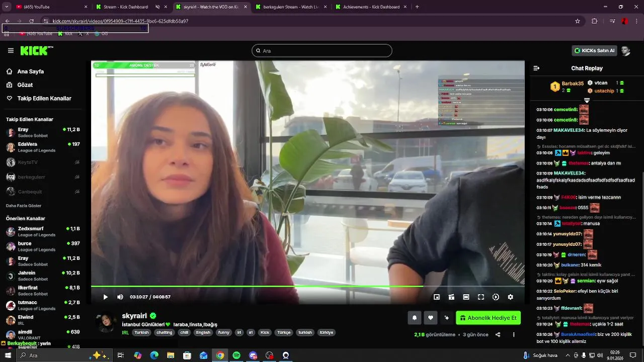Open Elwind recommended channel
Viewport: 644px width, 362px height.
43,320
